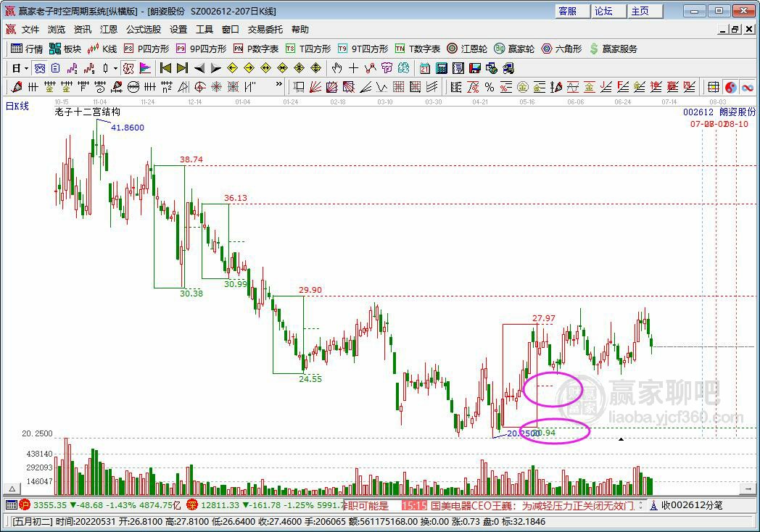Image resolution: width=760 pixels, height=532 pixels.
Task: Open the 设置 menu
Action: [178, 30]
